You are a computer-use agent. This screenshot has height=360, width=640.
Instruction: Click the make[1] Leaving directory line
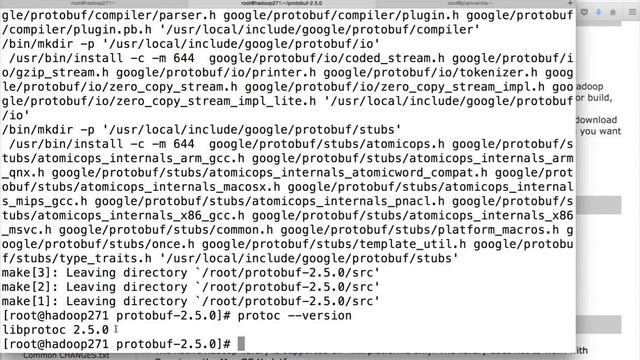[191, 301]
